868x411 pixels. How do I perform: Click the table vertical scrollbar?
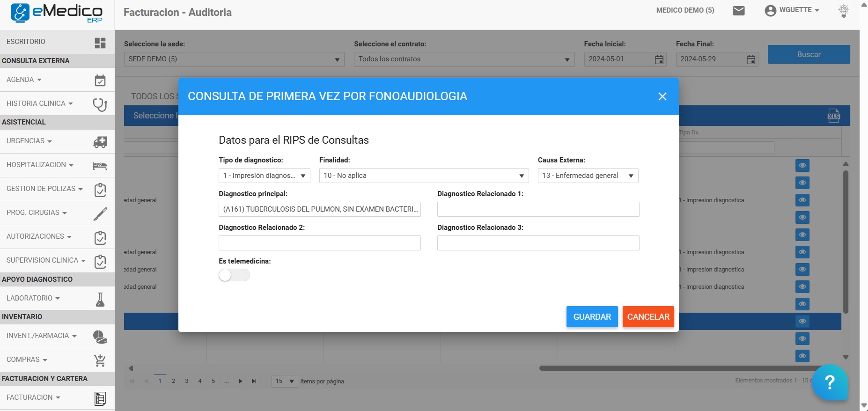pyautogui.click(x=846, y=242)
